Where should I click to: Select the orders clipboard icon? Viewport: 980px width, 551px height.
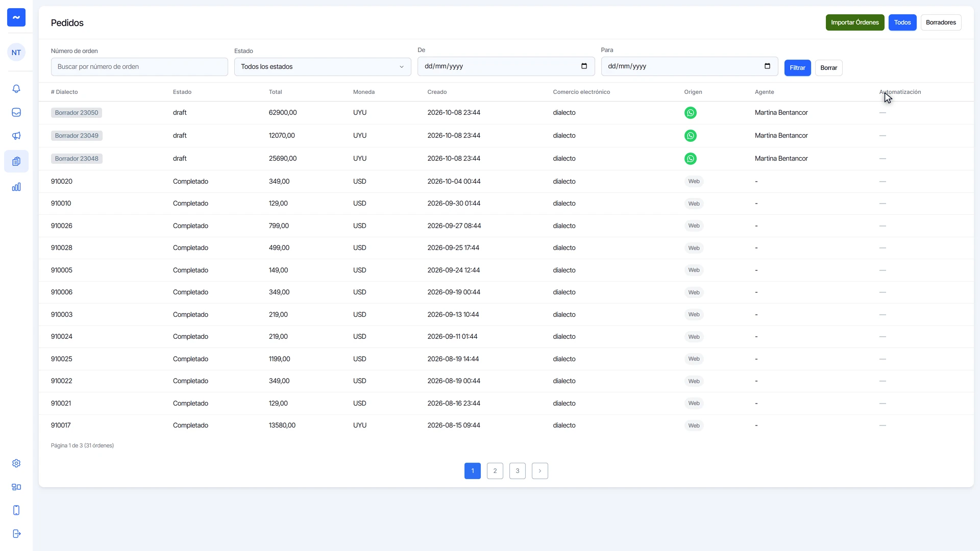click(x=16, y=161)
